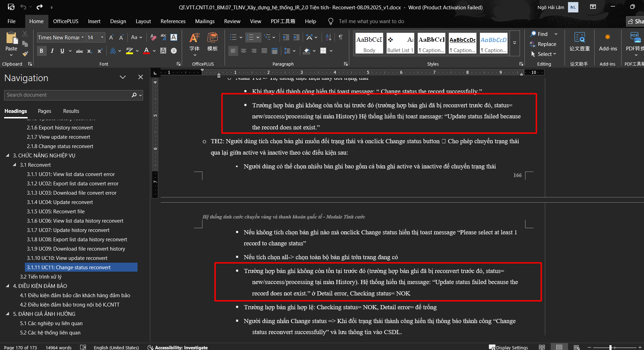Viewport: 644px width, 350px height.
Task: Click the Format Painter brush icon
Action: point(25,54)
